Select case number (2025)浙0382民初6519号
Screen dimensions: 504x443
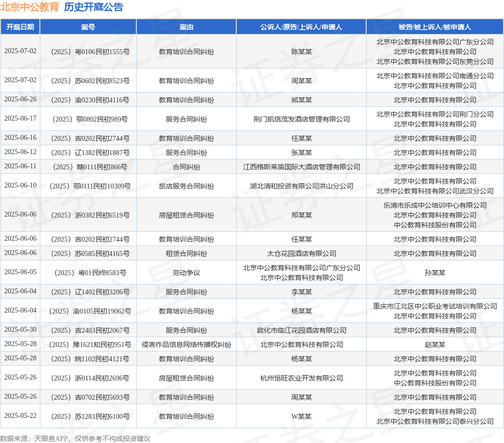91,215
